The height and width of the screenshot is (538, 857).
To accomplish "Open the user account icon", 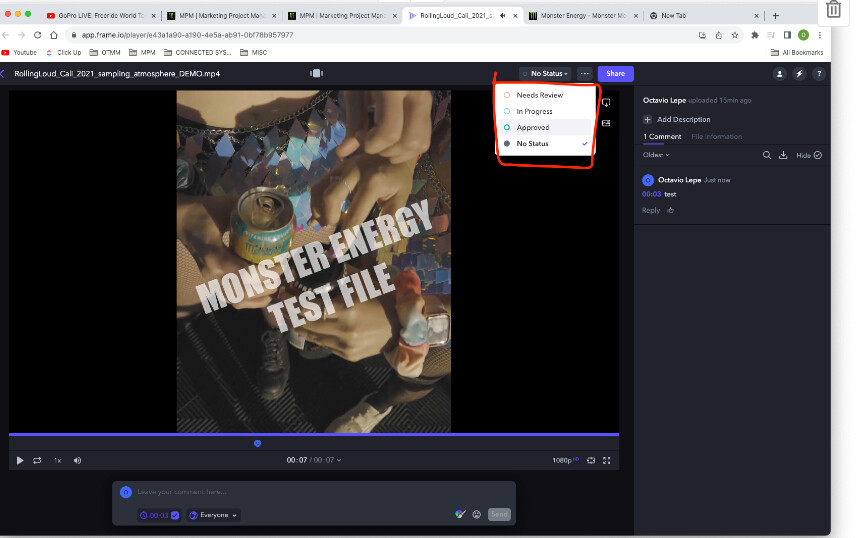I will (x=780, y=74).
